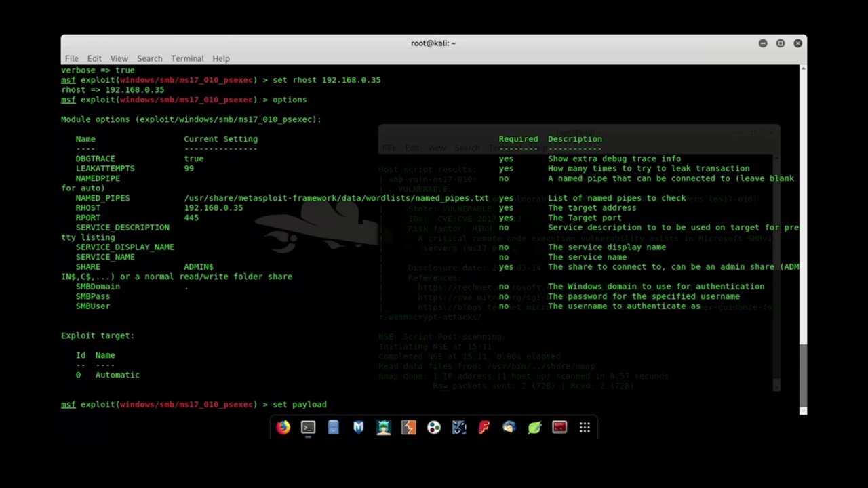This screenshot has width=868, height=488.
Task: Click the NAMED_PIPES option name
Action: 102,198
